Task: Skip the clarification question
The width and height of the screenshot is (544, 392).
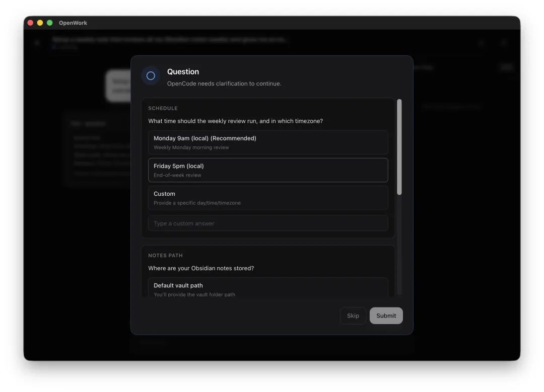Action: [353, 316]
